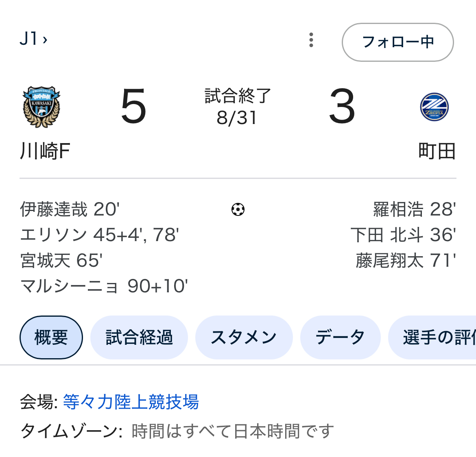Expand the J1 league link
This screenshot has height=457, width=476.
click(x=33, y=39)
